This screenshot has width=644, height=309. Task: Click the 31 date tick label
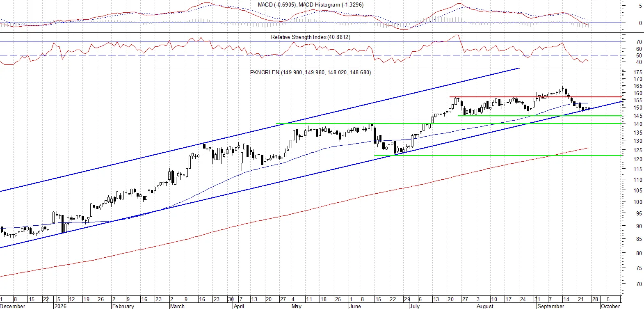pyautogui.click(x=537, y=300)
